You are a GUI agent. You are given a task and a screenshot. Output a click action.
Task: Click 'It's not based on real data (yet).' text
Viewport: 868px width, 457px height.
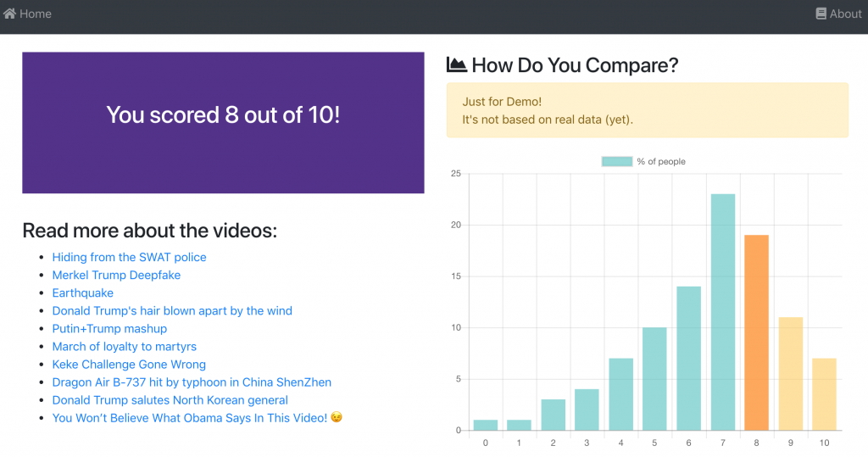click(x=548, y=120)
